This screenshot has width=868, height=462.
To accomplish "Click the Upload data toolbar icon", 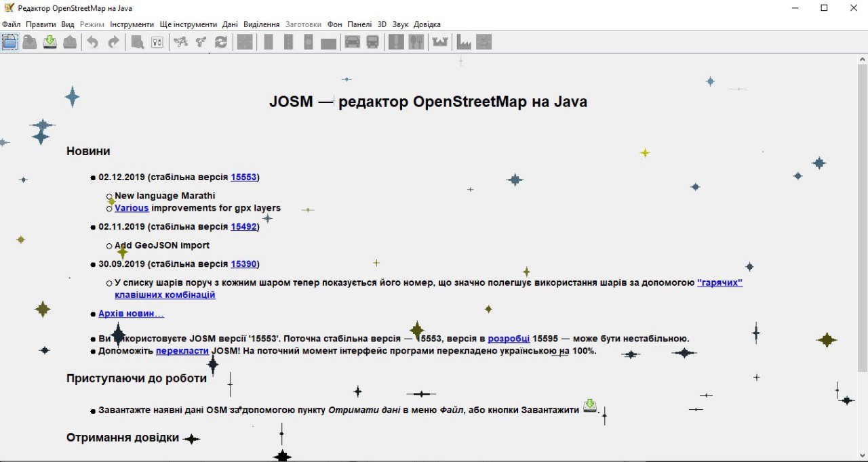I will point(70,42).
